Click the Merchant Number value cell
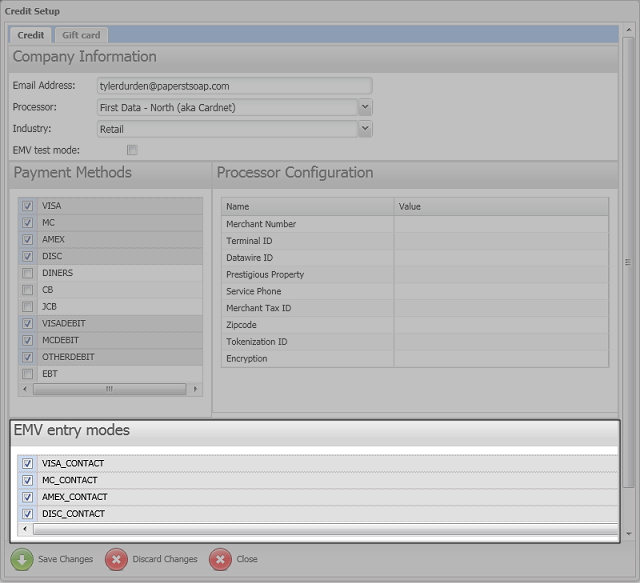This screenshot has width=640, height=583. (x=500, y=224)
